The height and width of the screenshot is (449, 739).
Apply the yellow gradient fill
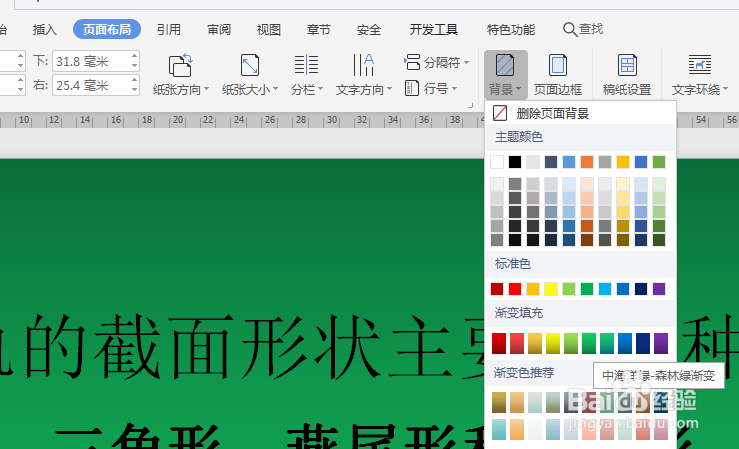[x=553, y=343]
